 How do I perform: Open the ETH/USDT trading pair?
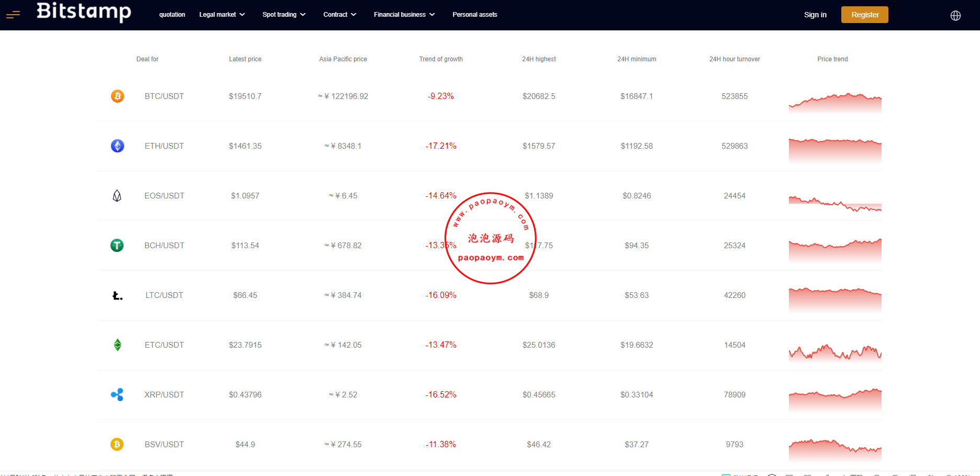click(164, 146)
